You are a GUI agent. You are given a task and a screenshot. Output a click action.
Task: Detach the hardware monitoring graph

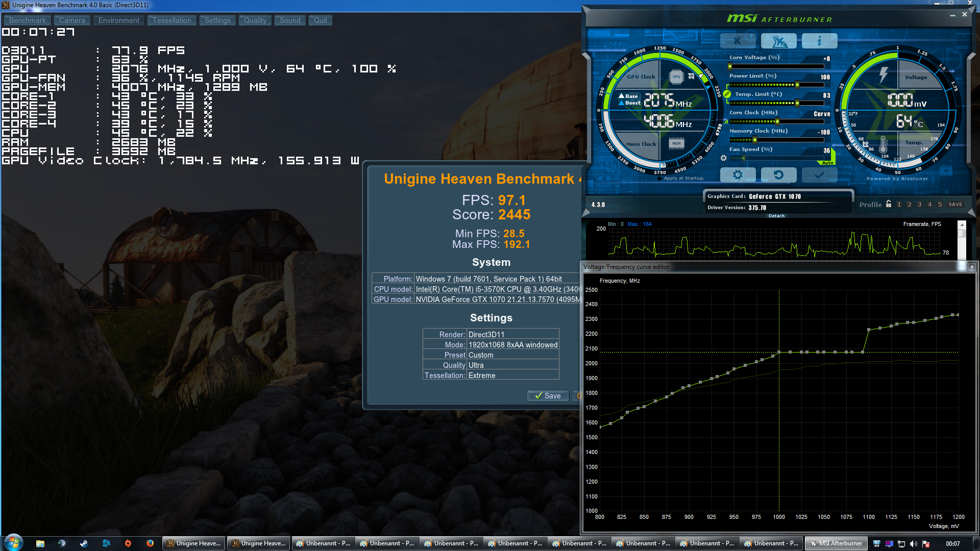coord(776,216)
